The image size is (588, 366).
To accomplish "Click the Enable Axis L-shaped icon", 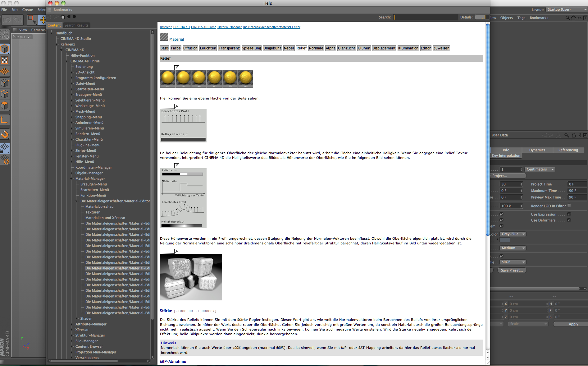I will (x=5, y=120).
